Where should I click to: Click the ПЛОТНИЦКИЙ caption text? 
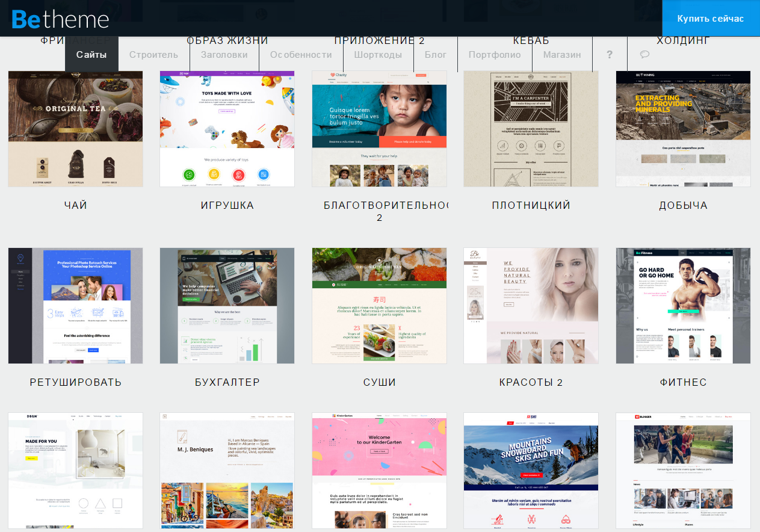click(x=531, y=205)
